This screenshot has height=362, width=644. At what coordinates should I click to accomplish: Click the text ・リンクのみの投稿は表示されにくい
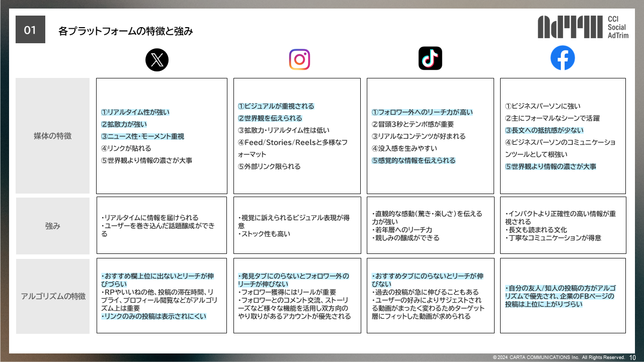(153, 316)
